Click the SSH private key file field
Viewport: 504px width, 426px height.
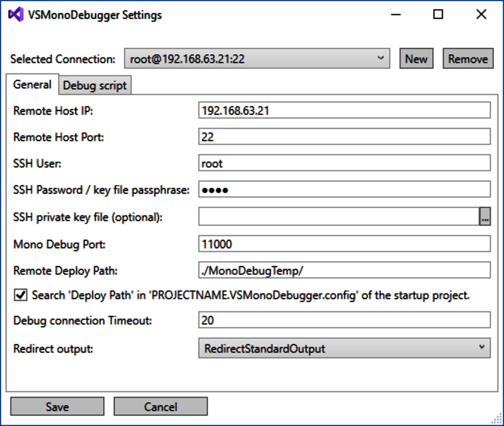(x=339, y=216)
